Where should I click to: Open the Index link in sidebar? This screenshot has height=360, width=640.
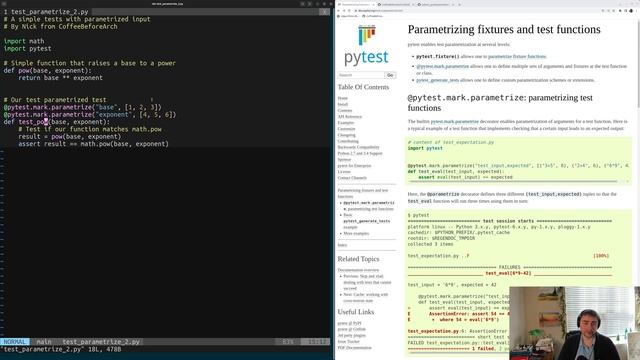(342, 245)
